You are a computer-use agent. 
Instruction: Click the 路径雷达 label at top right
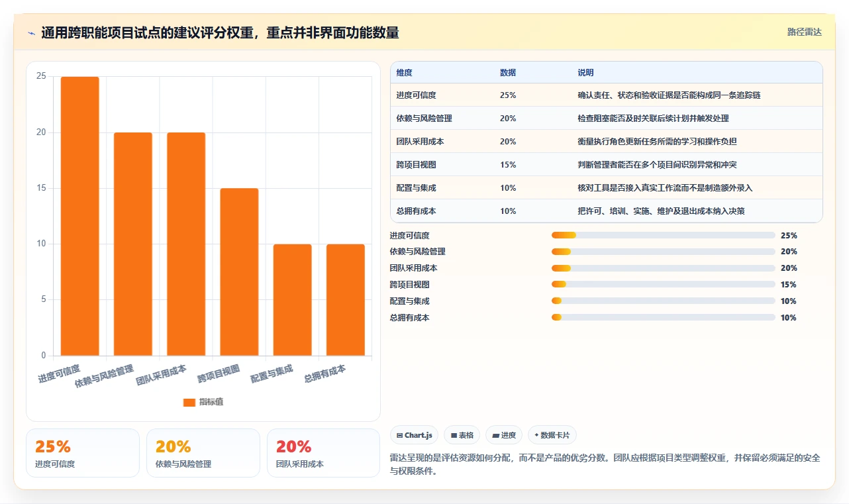point(805,32)
